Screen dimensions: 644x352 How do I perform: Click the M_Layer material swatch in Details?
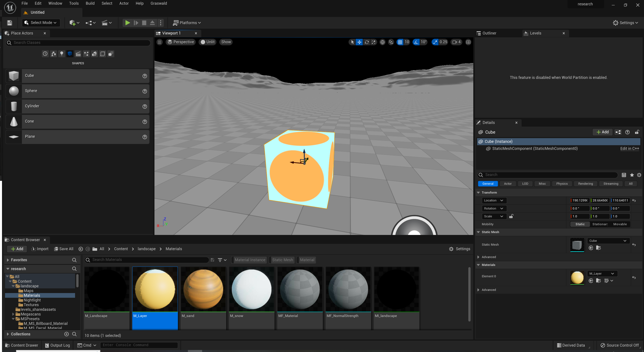[x=577, y=277]
